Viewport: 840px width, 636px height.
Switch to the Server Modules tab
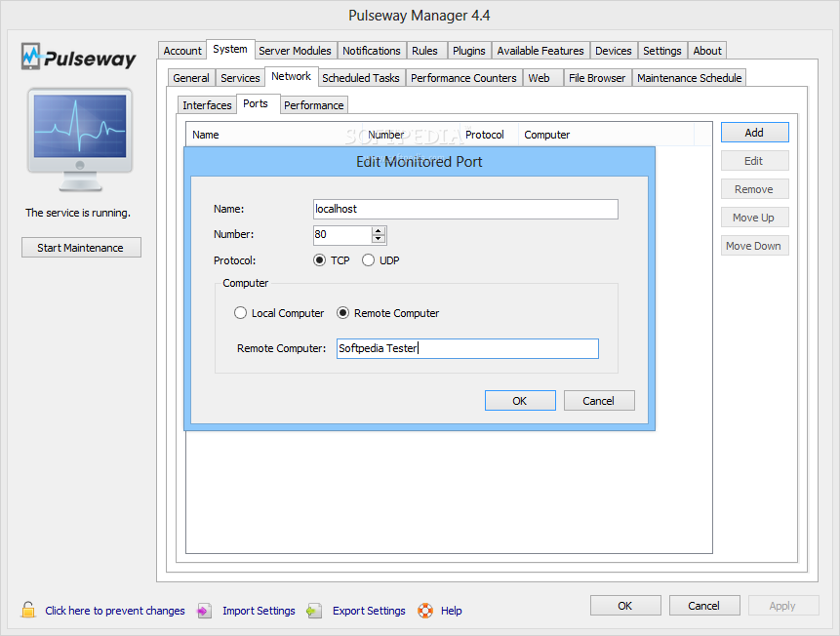click(x=296, y=51)
